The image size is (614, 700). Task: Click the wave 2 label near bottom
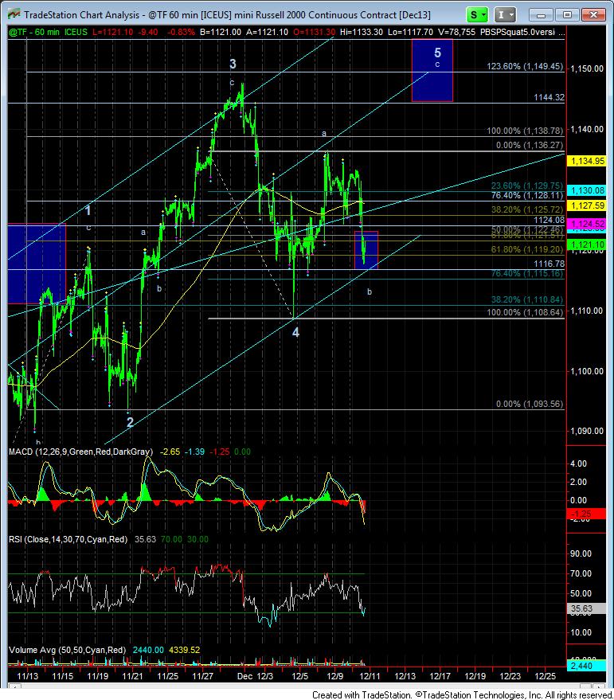pyautogui.click(x=129, y=421)
